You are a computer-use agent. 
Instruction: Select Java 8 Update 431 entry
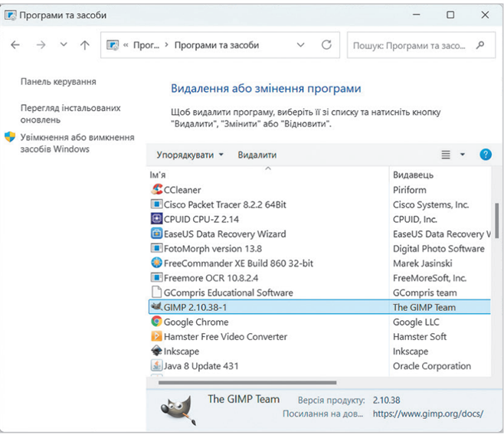coord(201,366)
